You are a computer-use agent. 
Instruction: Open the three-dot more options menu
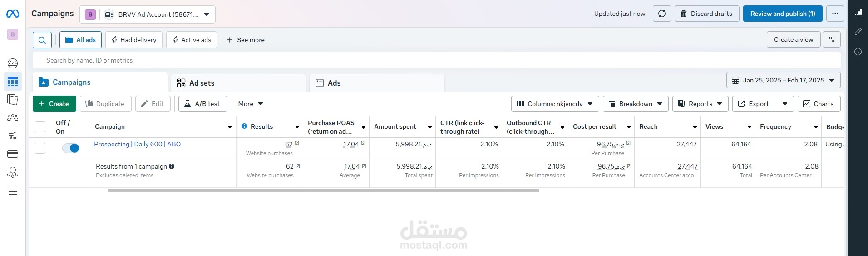coord(835,14)
